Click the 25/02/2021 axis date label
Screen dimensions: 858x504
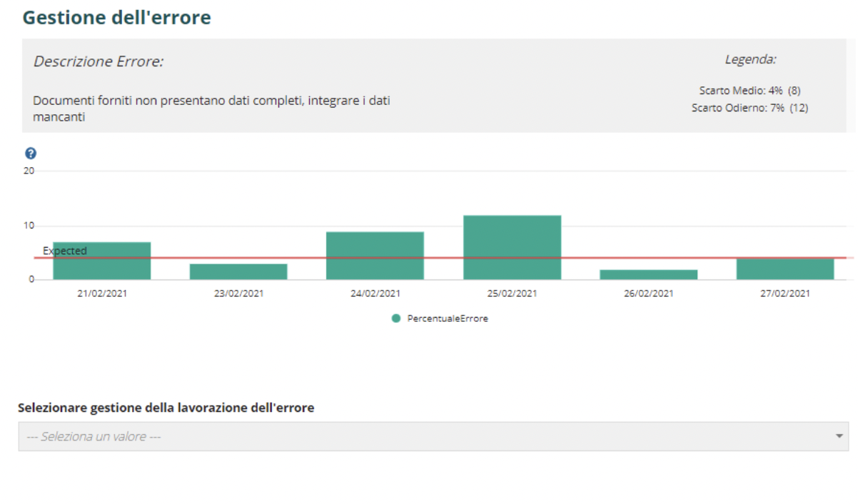click(512, 293)
